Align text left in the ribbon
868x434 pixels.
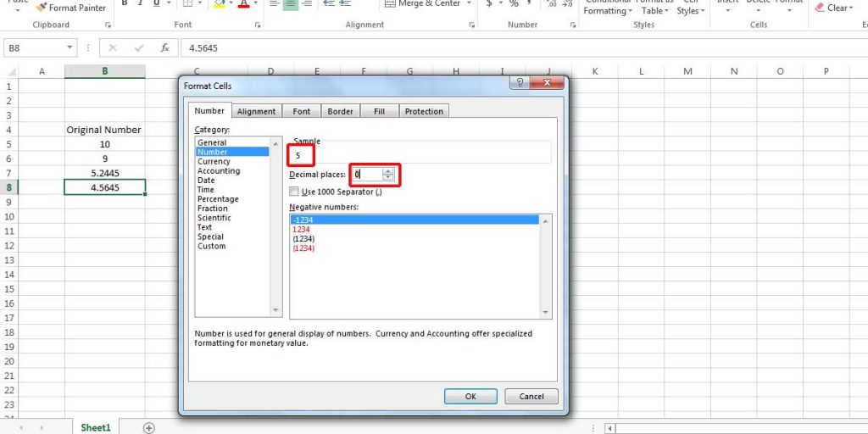click(x=274, y=3)
